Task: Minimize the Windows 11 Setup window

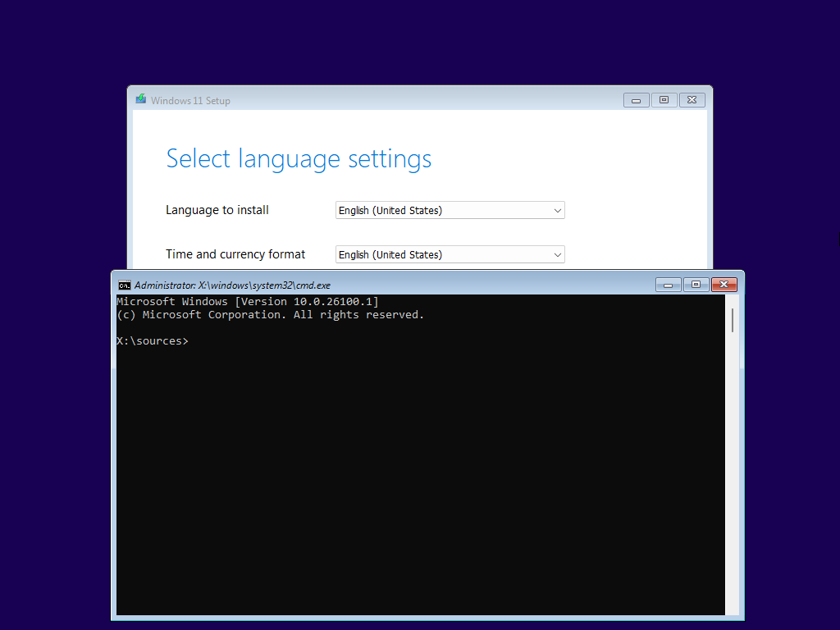Action: 637,100
